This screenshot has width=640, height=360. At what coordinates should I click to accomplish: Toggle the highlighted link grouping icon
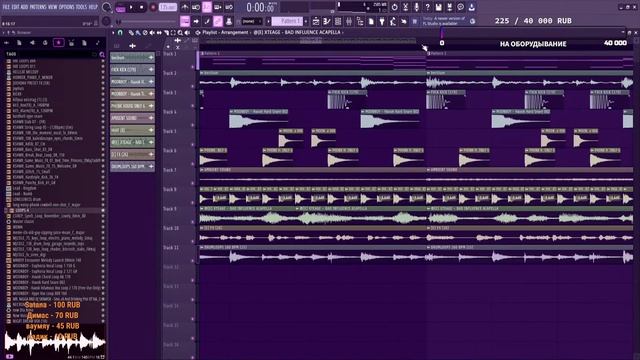(x=218, y=21)
